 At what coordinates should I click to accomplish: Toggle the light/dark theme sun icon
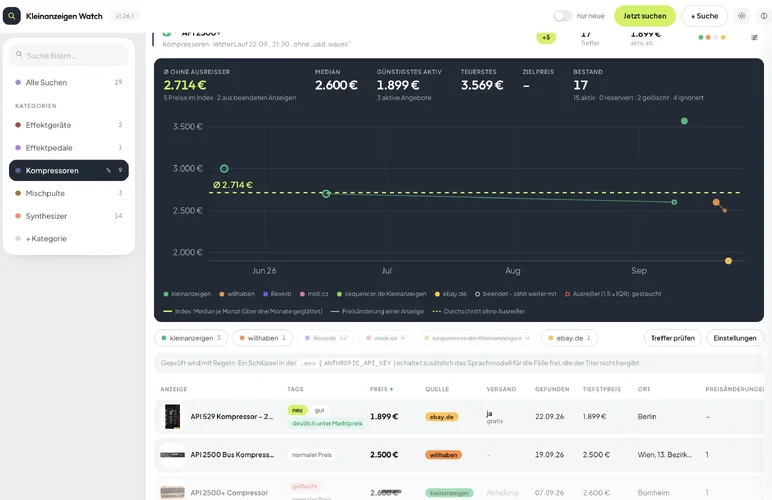coord(741,16)
